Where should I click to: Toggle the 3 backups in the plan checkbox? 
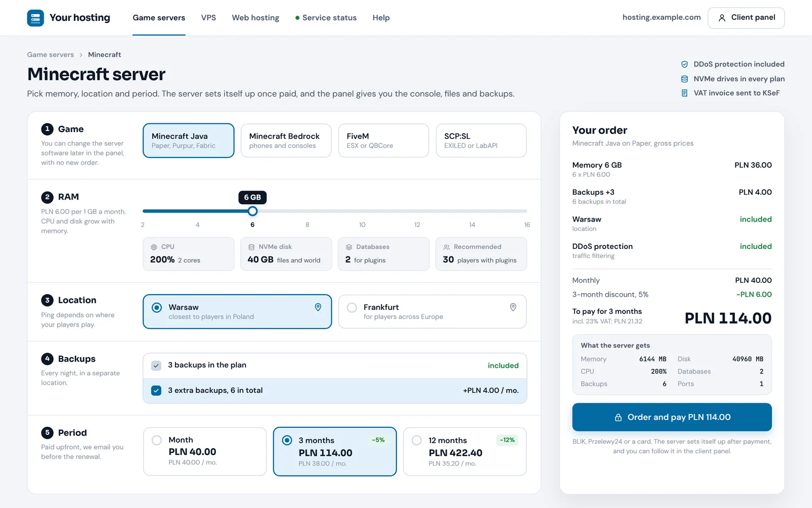coord(156,365)
